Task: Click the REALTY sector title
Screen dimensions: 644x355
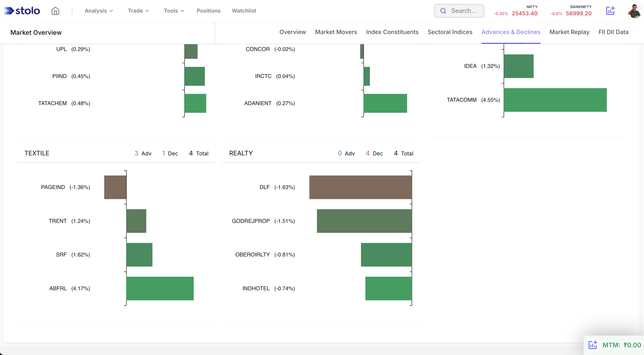Action: (x=241, y=153)
